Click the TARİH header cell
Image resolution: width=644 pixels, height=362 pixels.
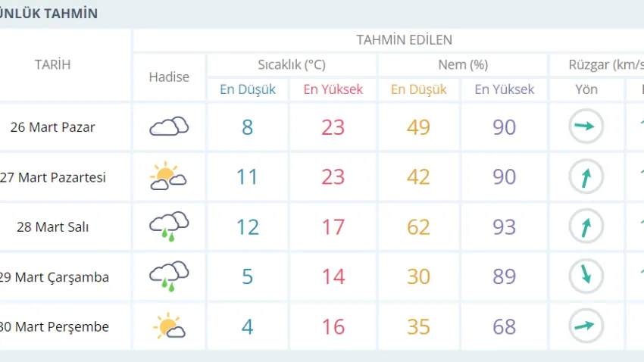(x=53, y=65)
